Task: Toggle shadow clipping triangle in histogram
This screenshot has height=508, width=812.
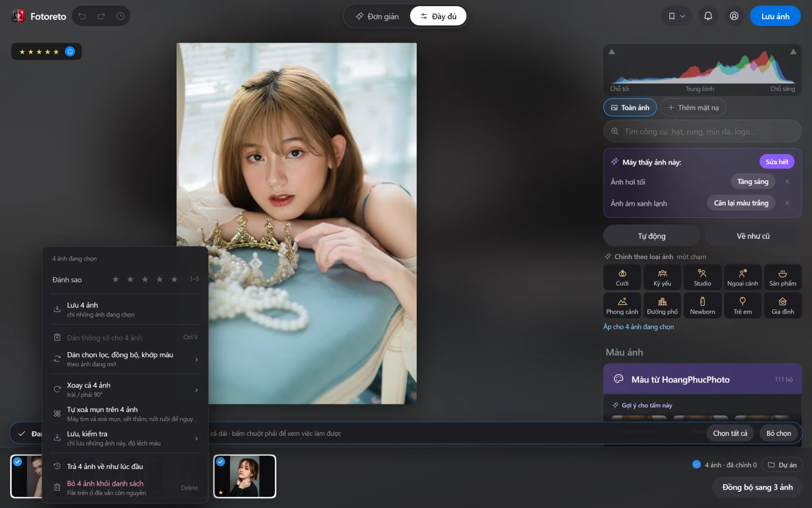Action: [612, 52]
